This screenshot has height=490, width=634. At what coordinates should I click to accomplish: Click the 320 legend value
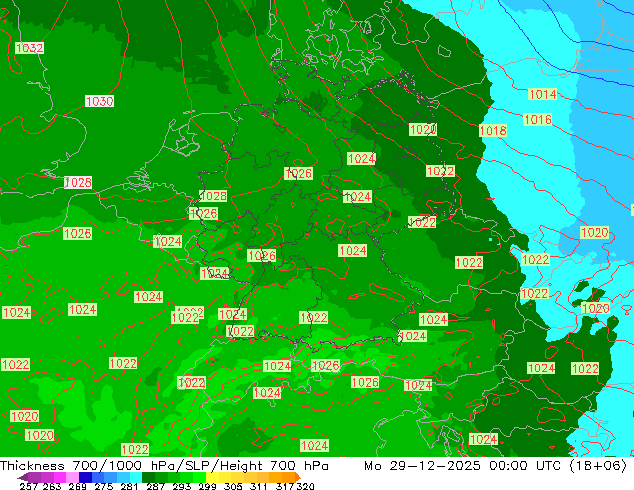pos(305,486)
